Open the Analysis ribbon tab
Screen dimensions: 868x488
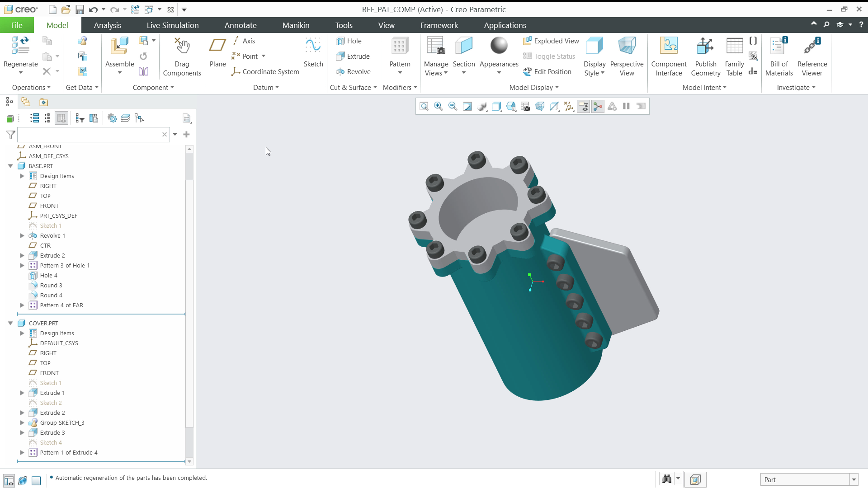pyautogui.click(x=108, y=25)
